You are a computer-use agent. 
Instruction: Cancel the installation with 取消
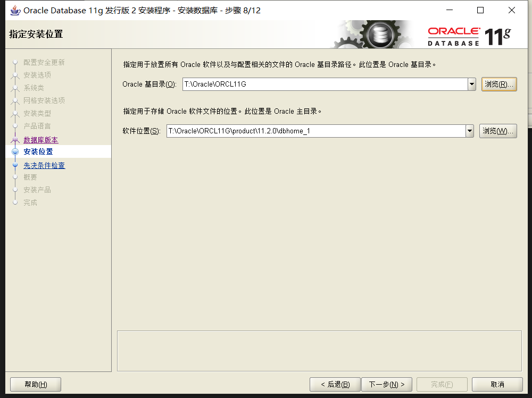pyautogui.click(x=497, y=384)
